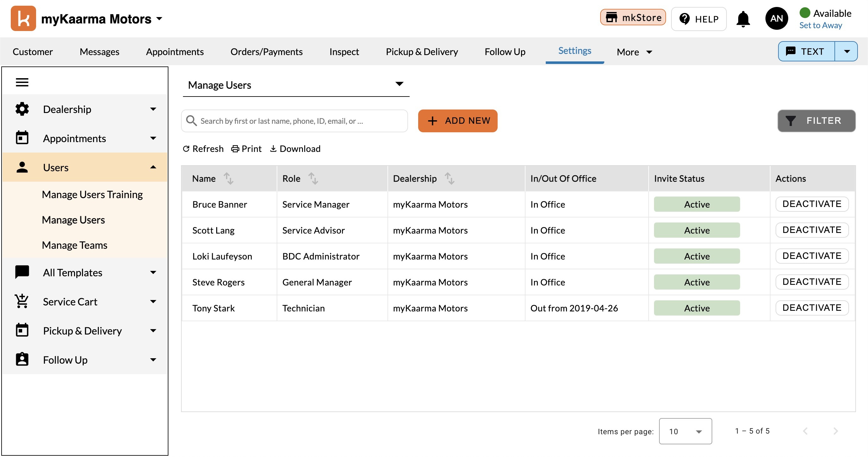Open the Inspect tab
The height and width of the screenshot is (457, 868).
point(344,52)
